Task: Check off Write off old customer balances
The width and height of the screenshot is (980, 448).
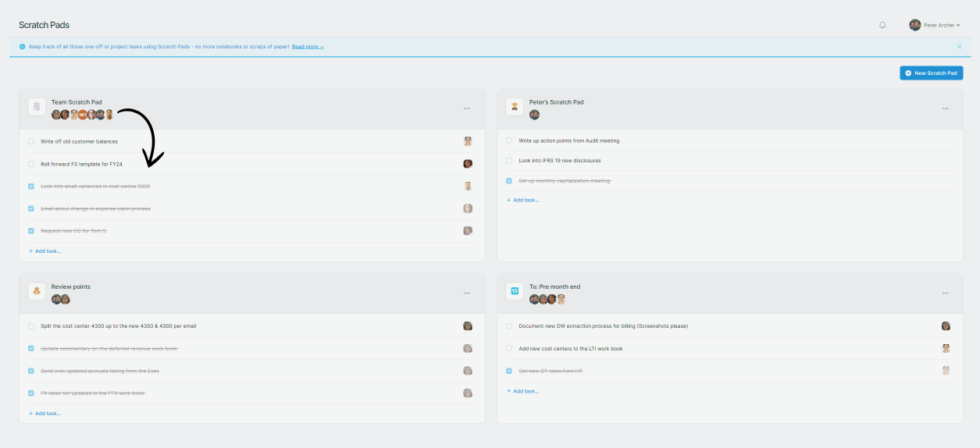Action: coord(31,142)
